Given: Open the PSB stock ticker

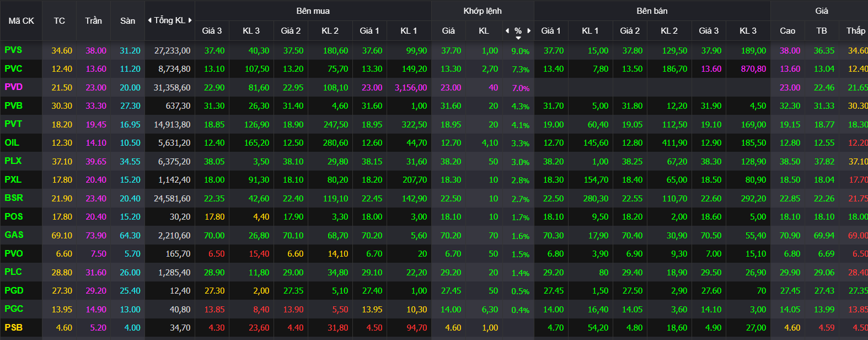Looking at the screenshot, I should (x=13, y=328).
